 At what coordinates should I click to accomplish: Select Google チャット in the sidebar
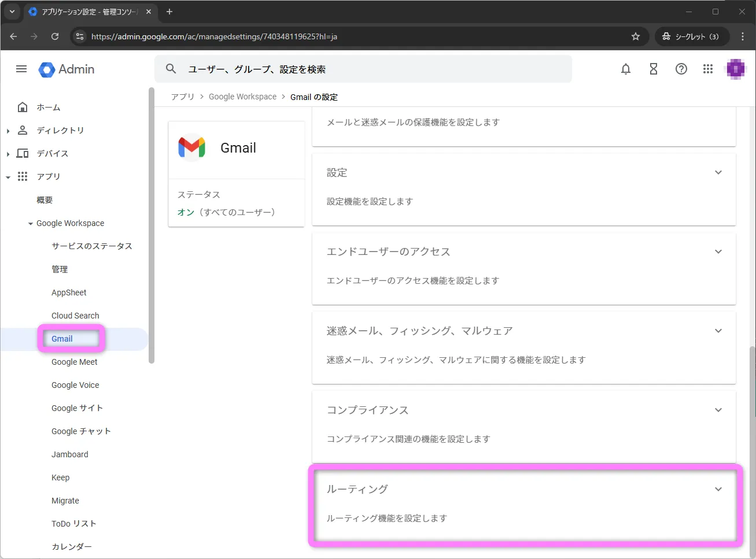coord(81,431)
